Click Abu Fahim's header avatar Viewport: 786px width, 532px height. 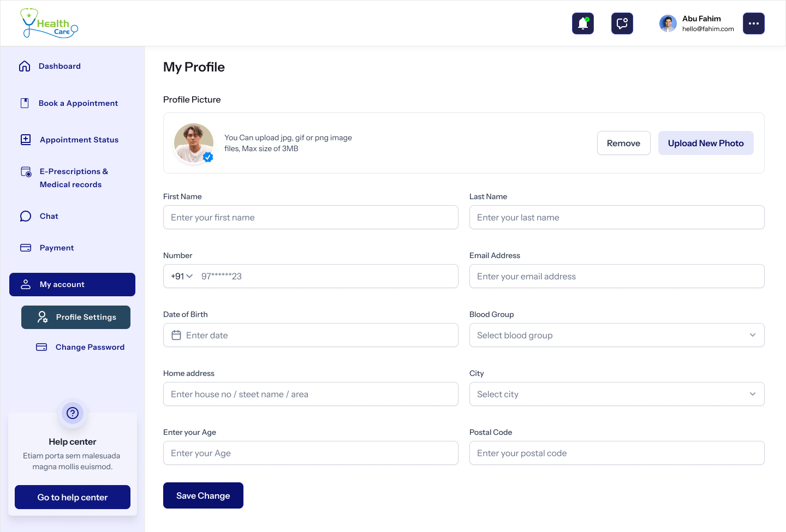(668, 23)
